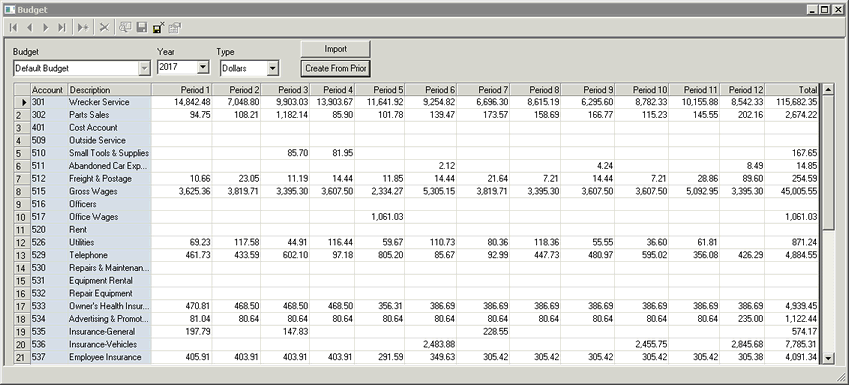Open the Year 2017 dropdown

pos(203,67)
